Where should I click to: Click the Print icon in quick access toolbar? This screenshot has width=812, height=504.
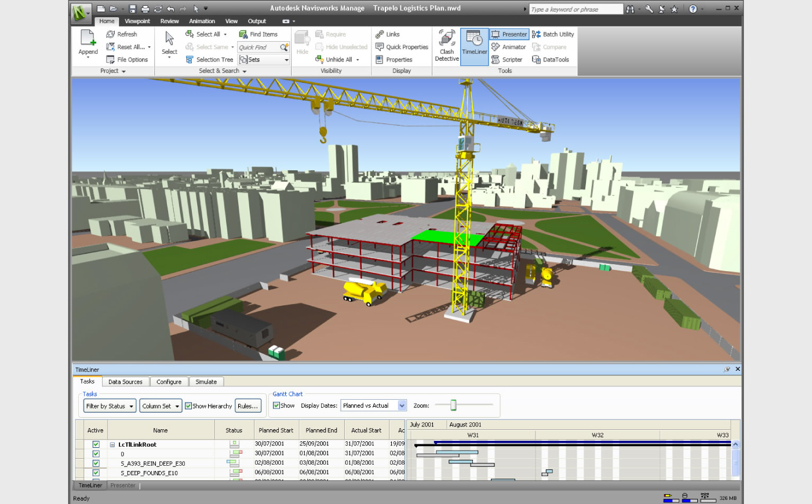coord(145,9)
